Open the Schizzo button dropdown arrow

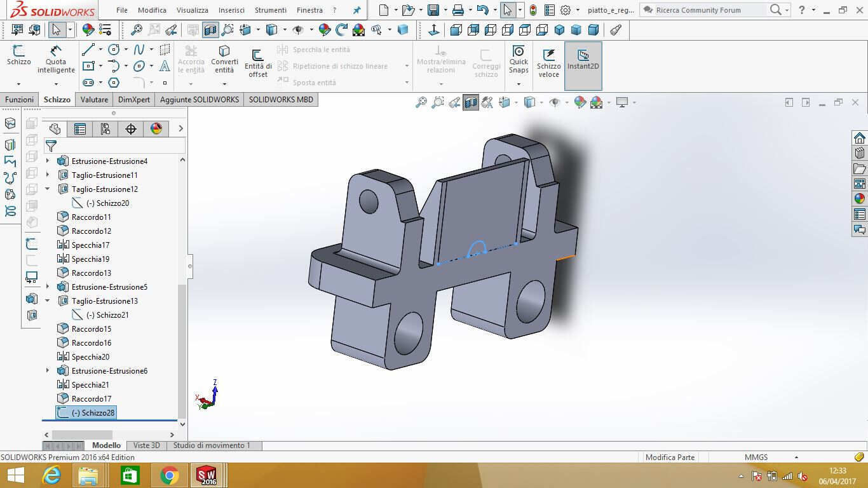tap(18, 84)
